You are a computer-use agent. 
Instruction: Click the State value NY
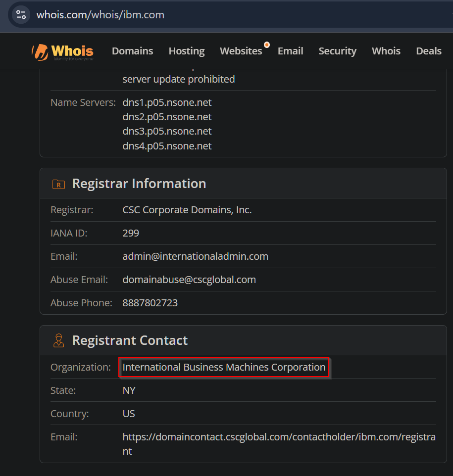click(x=129, y=390)
